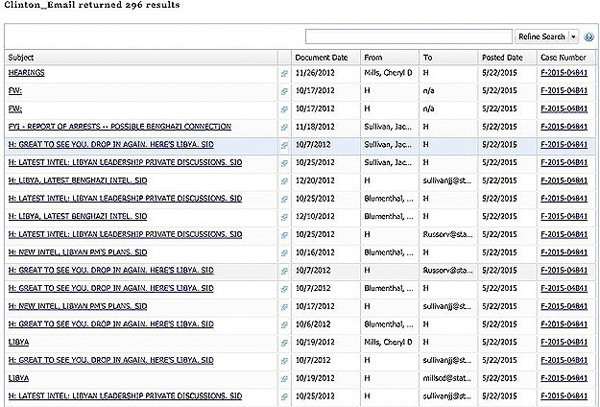Click the link icon in the 11/26/2012 Mills row
This screenshot has width=600, height=407.
click(284, 74)
